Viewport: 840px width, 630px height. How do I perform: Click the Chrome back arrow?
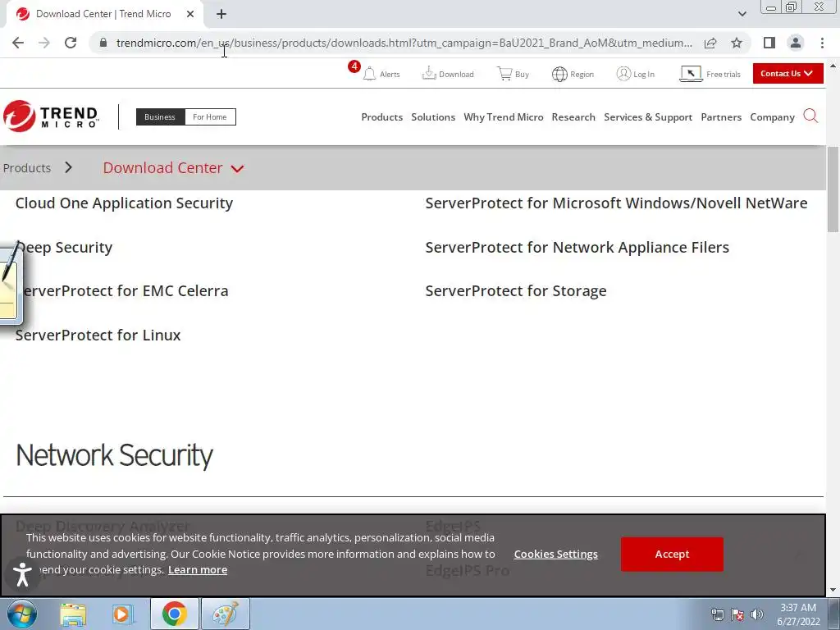(x=18, y=43)
